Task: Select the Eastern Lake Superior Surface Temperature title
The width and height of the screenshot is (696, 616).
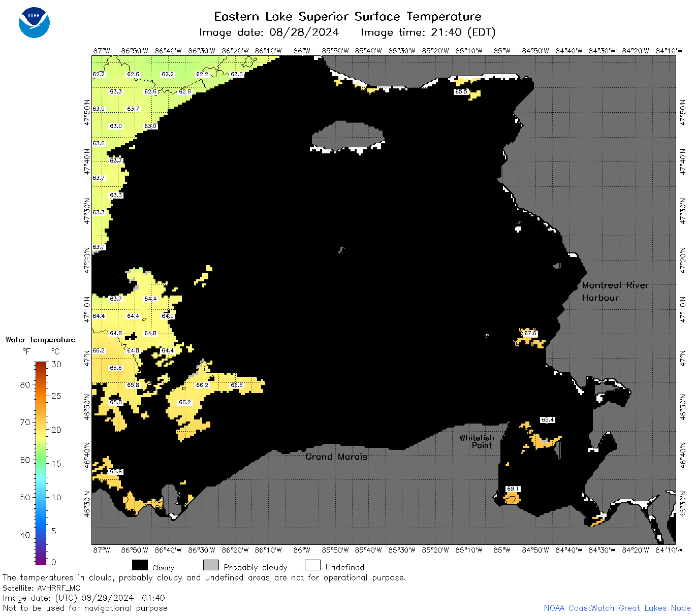Action: click(347, 16)
